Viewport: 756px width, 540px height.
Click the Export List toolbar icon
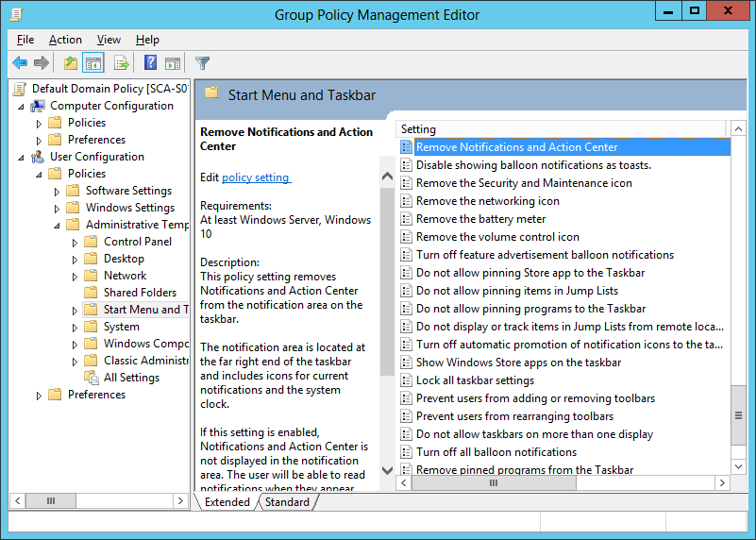pos(121,63)
